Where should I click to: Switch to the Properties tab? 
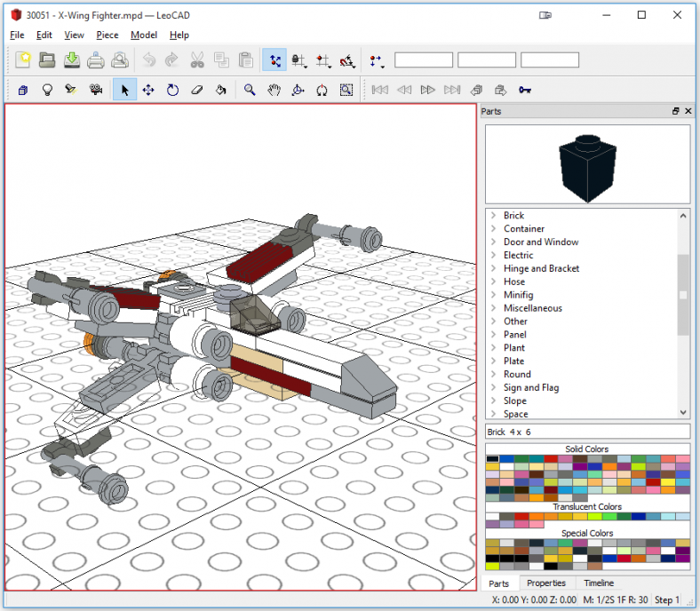546,583
